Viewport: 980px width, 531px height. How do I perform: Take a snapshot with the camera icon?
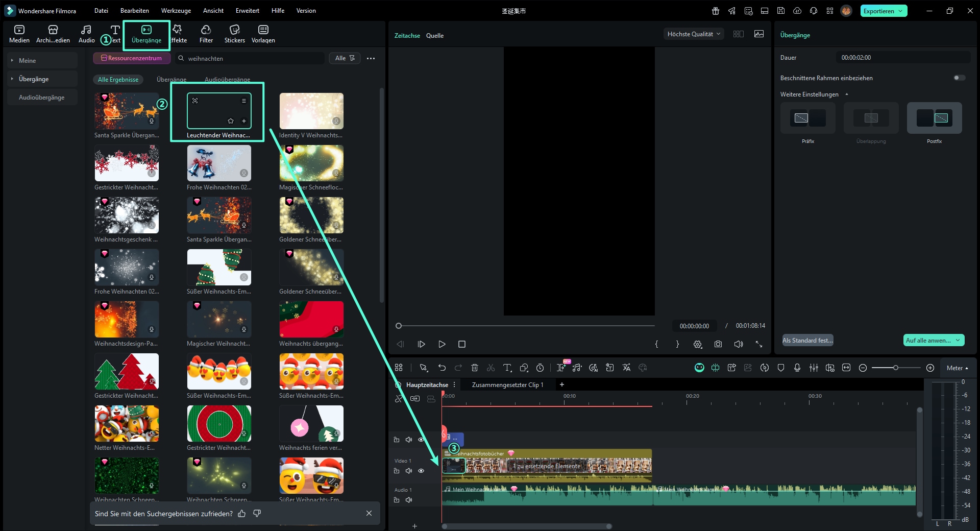point(718,344)
